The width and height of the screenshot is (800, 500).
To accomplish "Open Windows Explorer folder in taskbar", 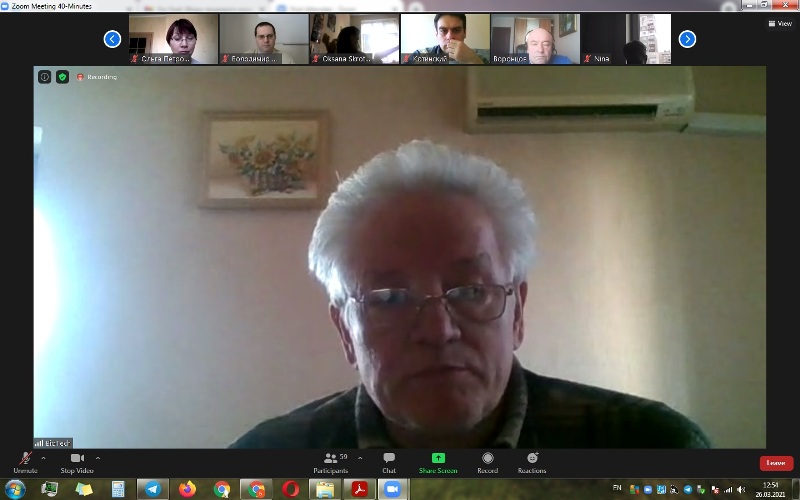I will [325, 490].
